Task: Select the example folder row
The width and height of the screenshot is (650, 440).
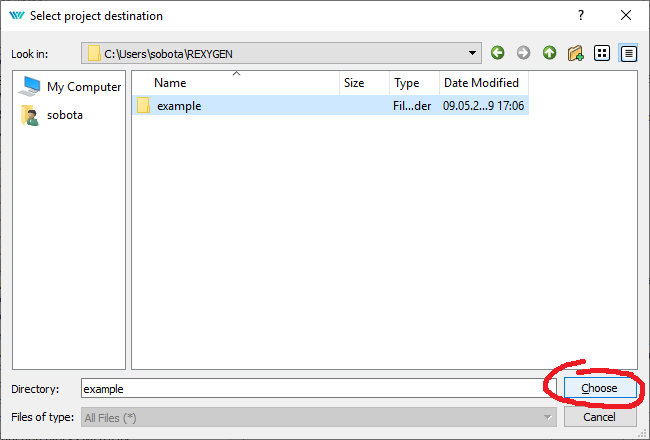Action: coord(330,106)
